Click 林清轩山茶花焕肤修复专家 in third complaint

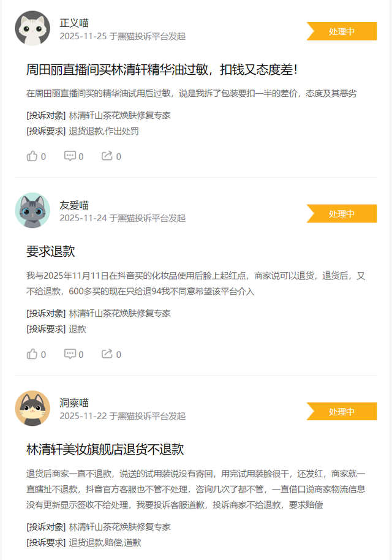[120, 527]
